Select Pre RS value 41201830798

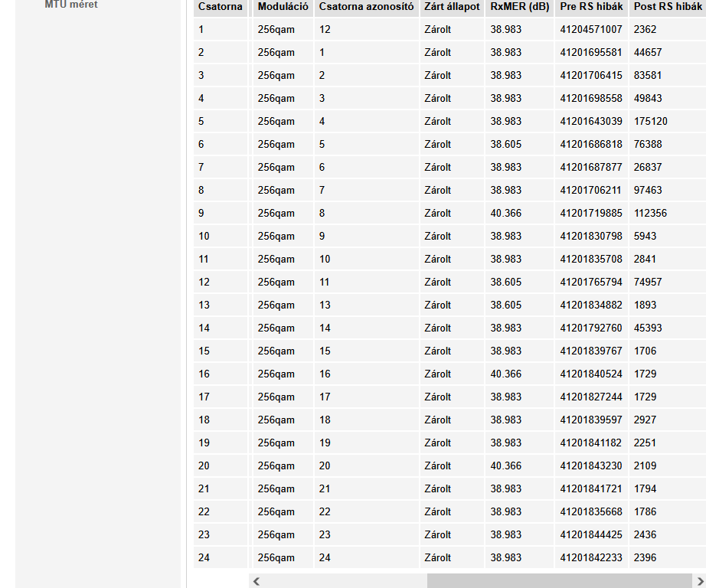(x=590, y=236)
